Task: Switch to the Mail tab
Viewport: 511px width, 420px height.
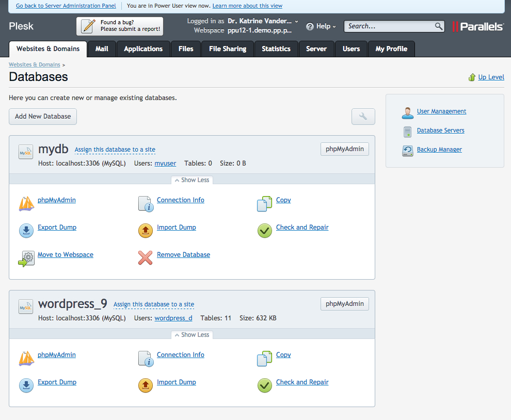Action: click(x=102, y=49)
